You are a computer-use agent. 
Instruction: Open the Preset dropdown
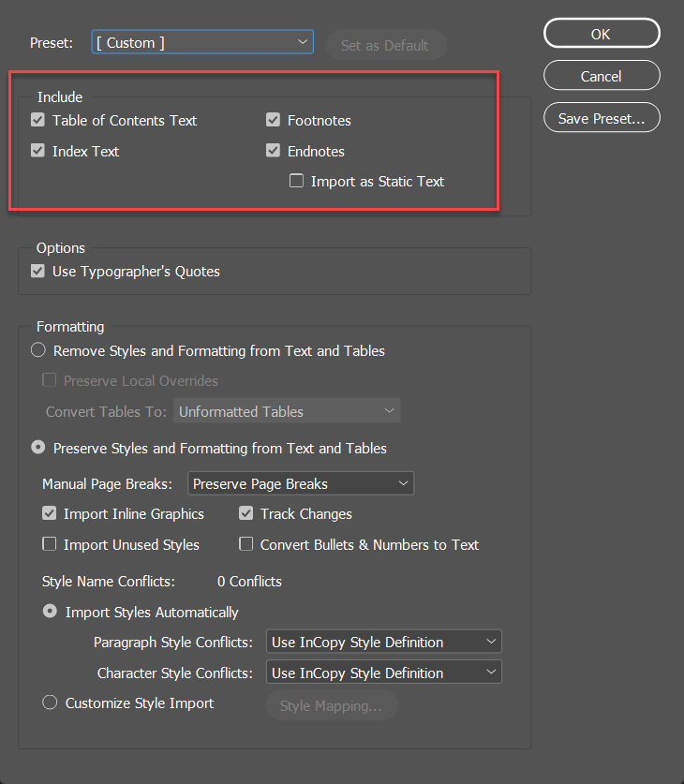pos(202,42)
